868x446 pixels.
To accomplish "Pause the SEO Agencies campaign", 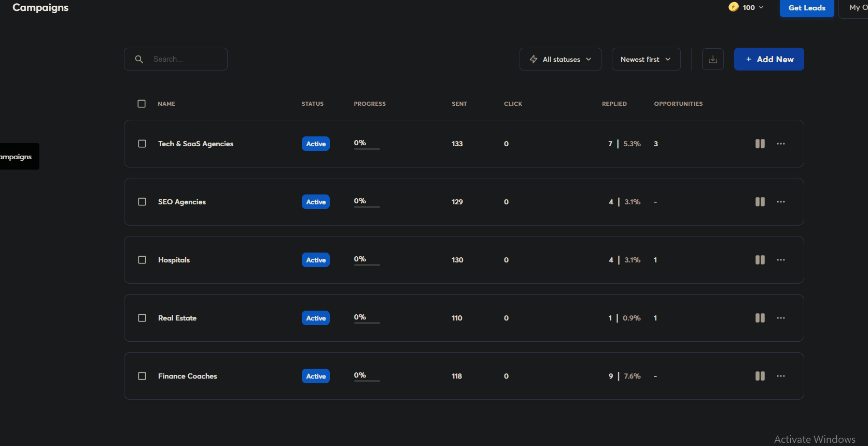I will [x=760, y=202].
